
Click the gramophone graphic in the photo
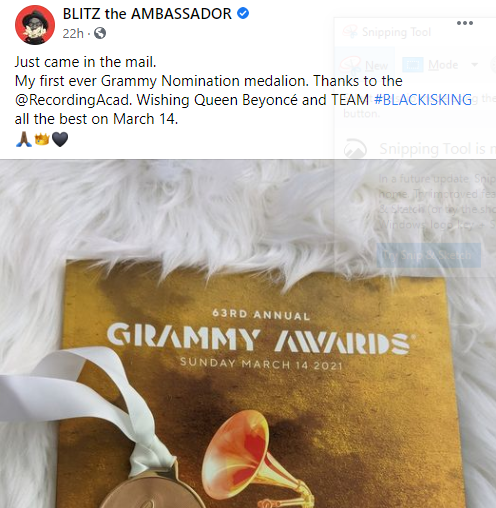(258, 459)
